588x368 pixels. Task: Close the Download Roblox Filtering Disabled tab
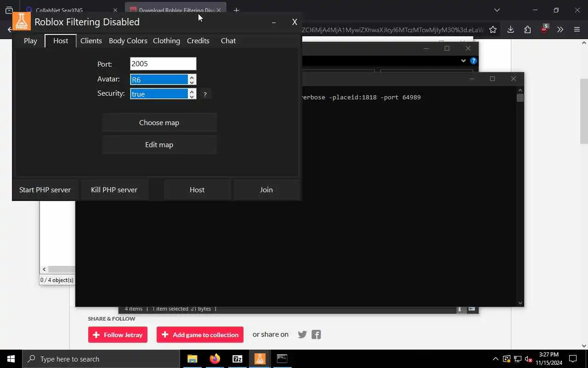[219, 10]
